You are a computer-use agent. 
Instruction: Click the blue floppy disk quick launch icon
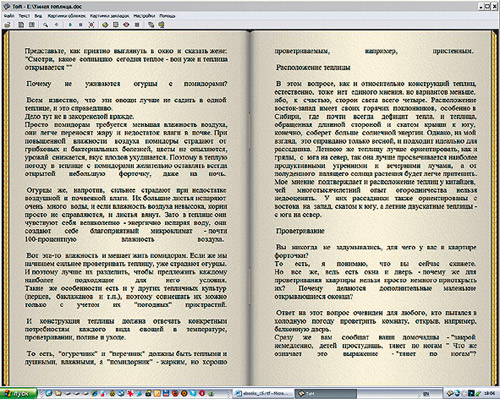click(166, 393)
